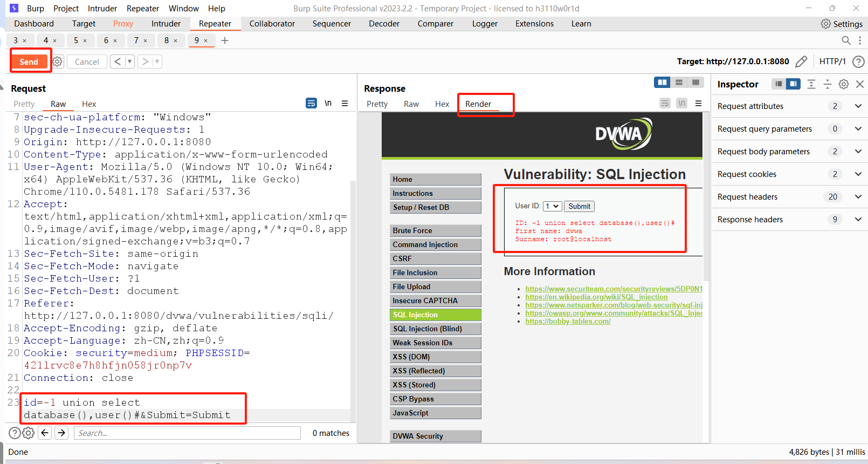Close the Inspector panel
The image size is (868, 464).
coord(860,84)
